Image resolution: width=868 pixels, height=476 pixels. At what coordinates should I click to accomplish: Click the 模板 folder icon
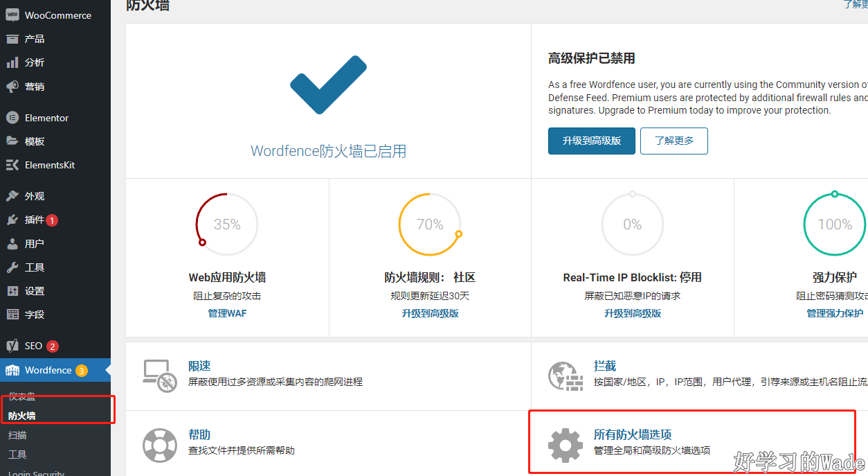[x=12, y=141]
